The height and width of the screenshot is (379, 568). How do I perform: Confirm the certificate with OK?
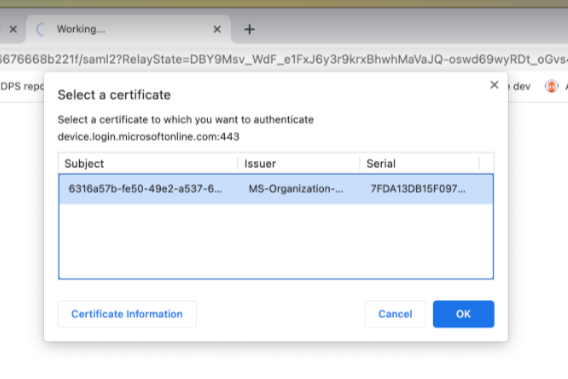click(x=463, y=314)
